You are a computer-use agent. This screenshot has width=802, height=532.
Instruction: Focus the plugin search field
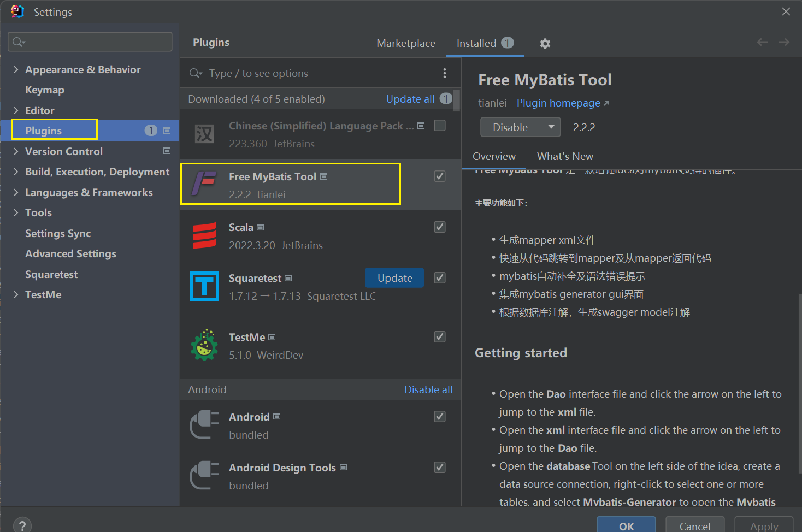coord(320,73)
